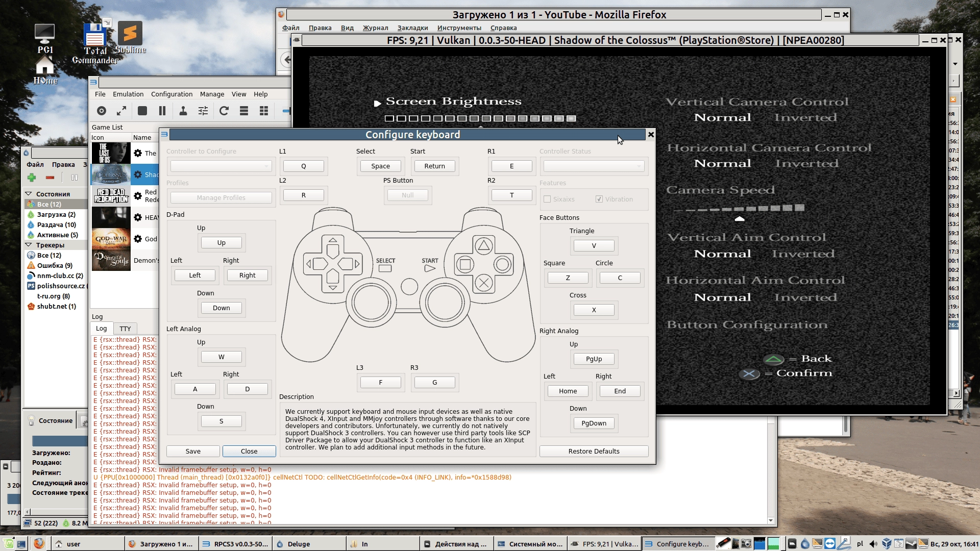Screen dimensions: 980x551
Task: Open the Home desktop icon
Action: [x=45, y=70]
